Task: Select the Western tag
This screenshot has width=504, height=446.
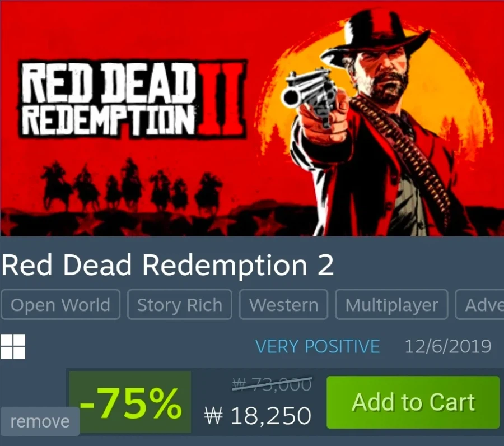Action: tap(283, 304)
